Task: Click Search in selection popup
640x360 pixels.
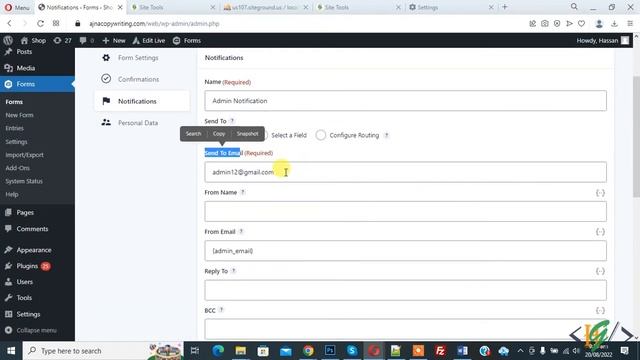Action: click(193, 133)
